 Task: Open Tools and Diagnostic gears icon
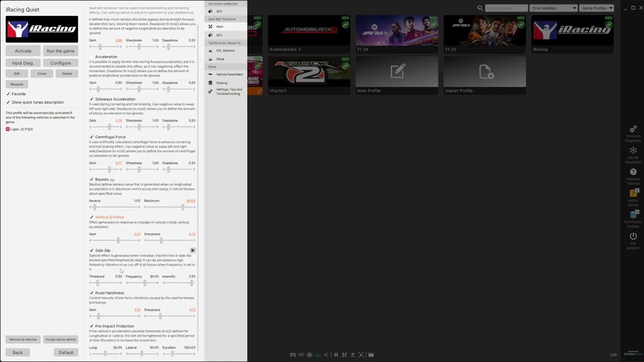click(633, 129)
